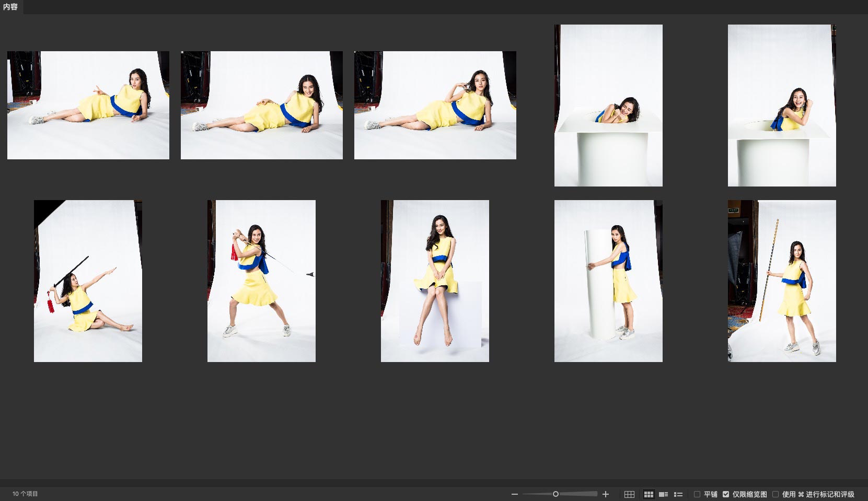Select photo of woman seated on white cube

tap(435, 281)
